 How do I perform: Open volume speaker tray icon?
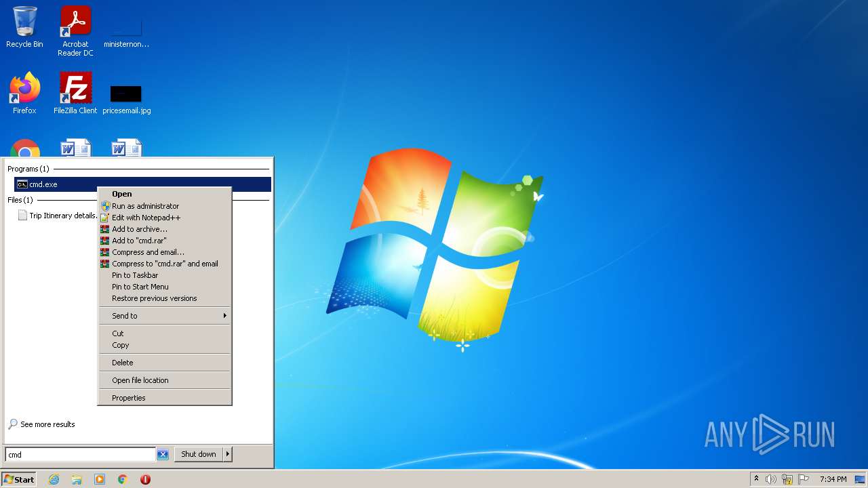[x=771, y=479]
